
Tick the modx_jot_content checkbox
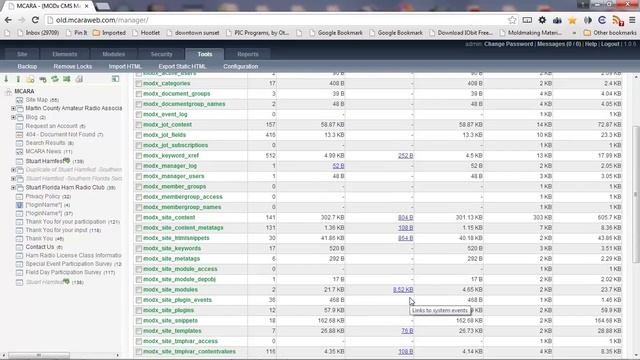pos(139,125)
